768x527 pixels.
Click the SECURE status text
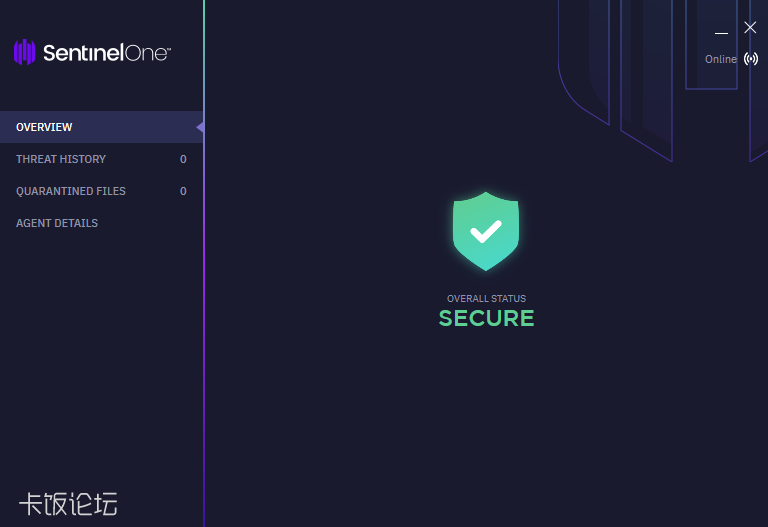[486, 318]
